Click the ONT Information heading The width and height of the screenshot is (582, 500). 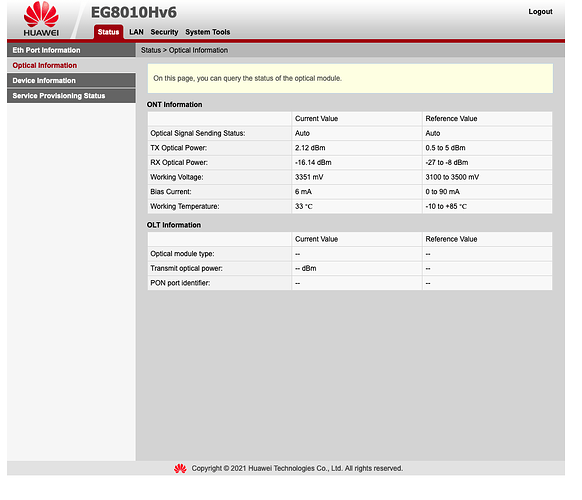point(174,105)
